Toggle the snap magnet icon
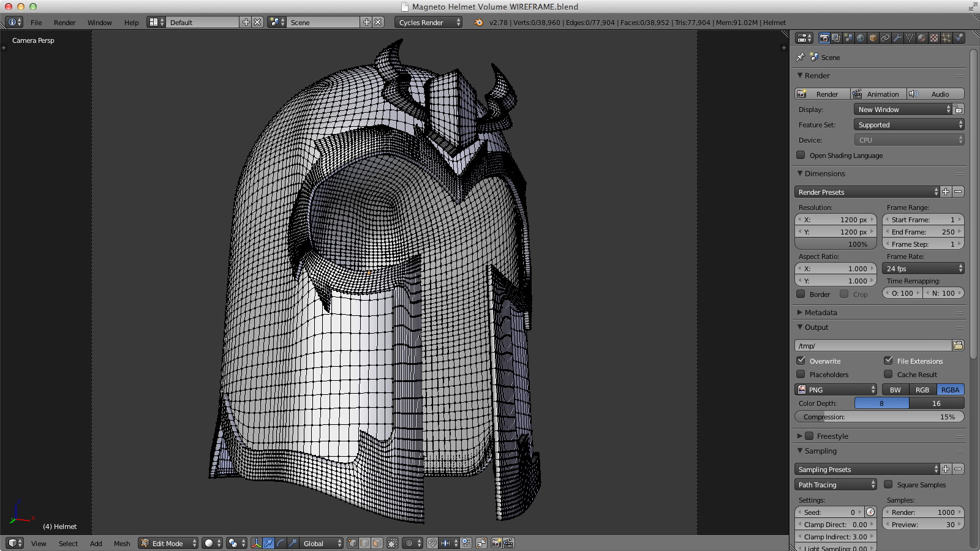This screenshot has height=551, width=980. [x=432, y=543]
